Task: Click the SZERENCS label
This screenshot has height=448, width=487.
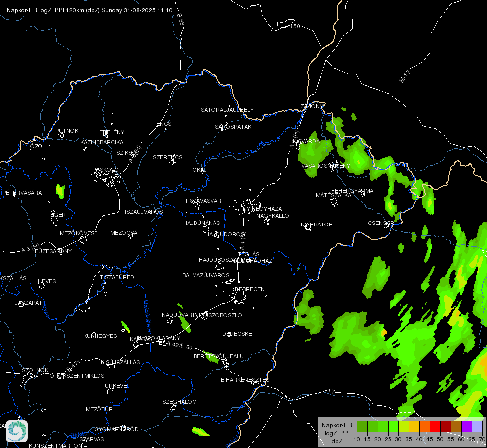Action: pos(168,157)
